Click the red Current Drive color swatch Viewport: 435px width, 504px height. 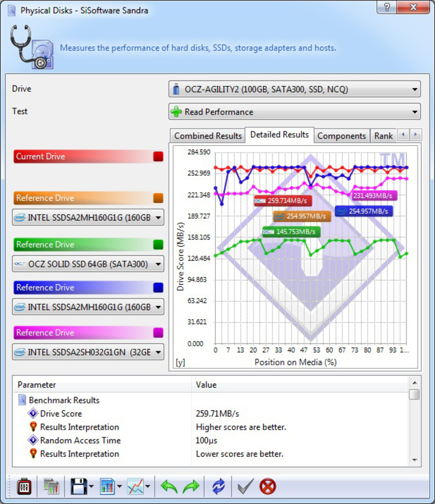click(x=158, y=157)
